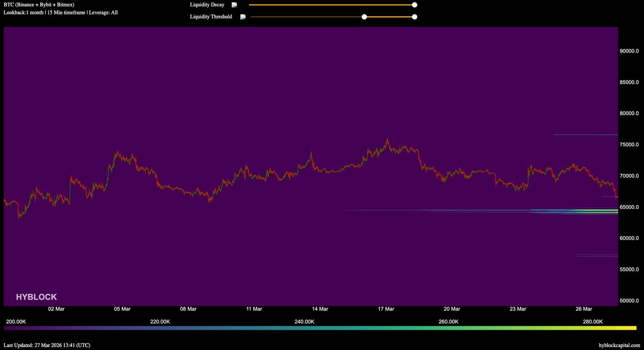644x350 pixels.
Task: Click the "05 Mar" date axis label
Action: [122, 309]
